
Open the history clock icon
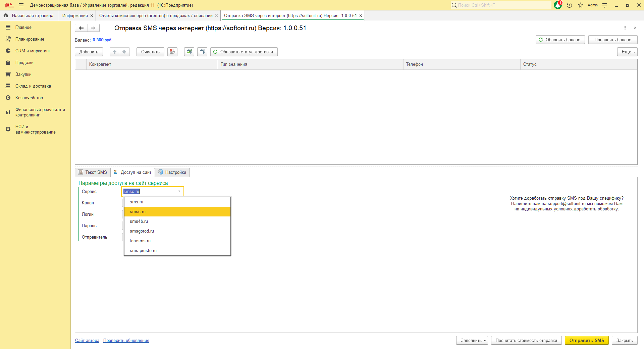coord(569,5)
